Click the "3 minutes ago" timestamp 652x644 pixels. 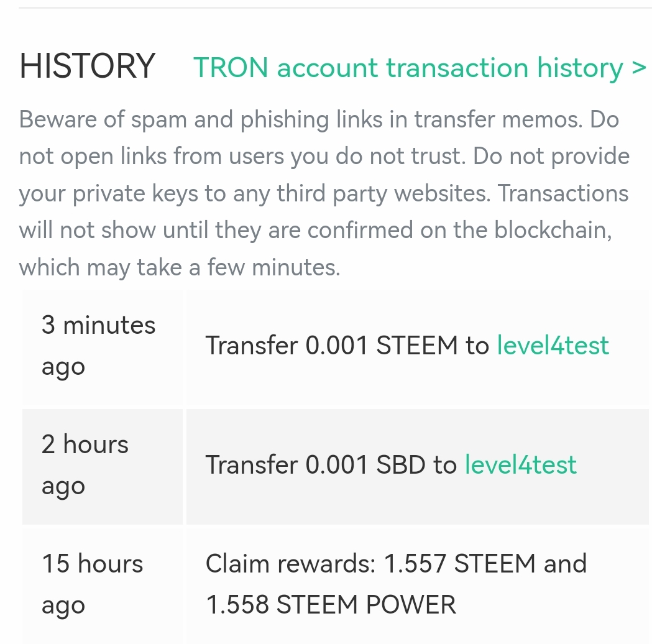tap(98, 346)
